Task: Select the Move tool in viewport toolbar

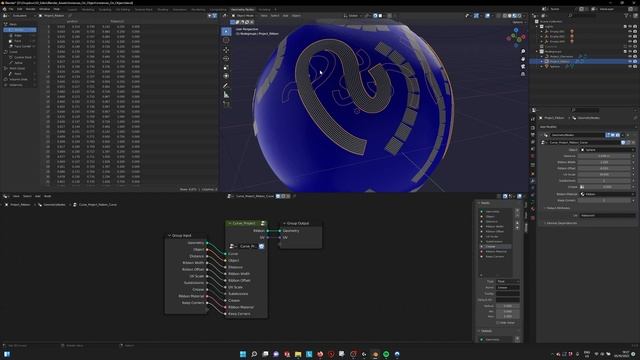Action: click(226, 50)
